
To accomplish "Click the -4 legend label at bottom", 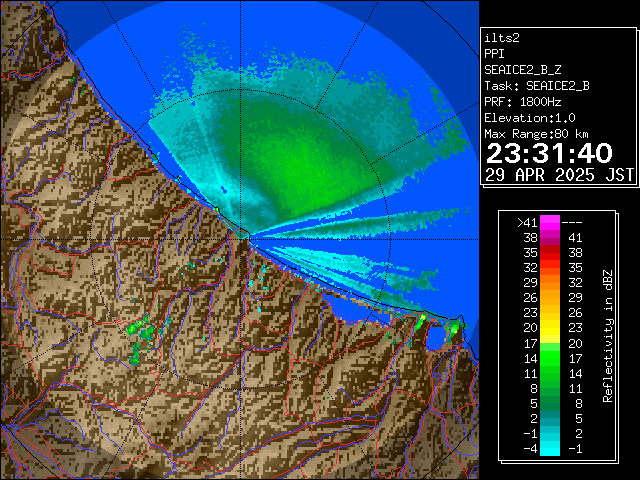I will [530, 448].
